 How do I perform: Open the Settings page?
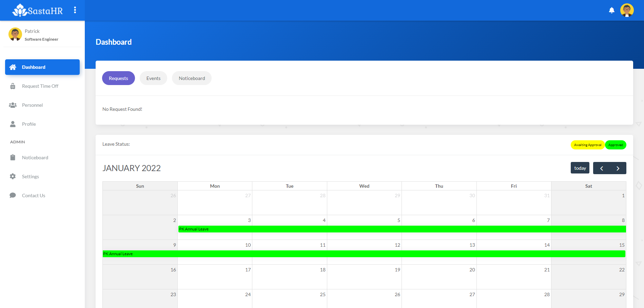(42, 177)
